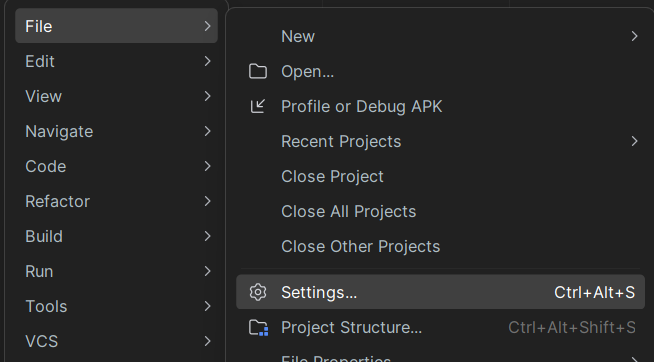Click the folder icon beside Open...
Viewport: 654px width, 362px height.
(x=258, y=71)
